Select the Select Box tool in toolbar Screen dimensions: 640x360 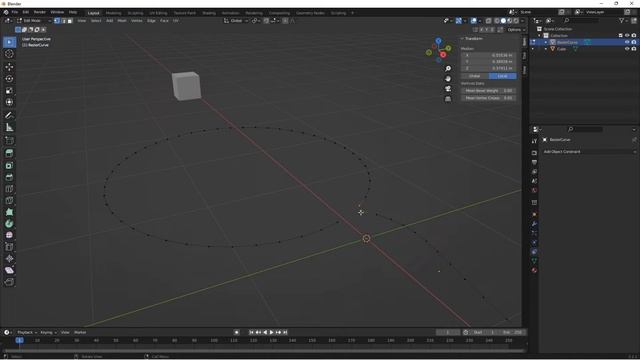point(9,42)
